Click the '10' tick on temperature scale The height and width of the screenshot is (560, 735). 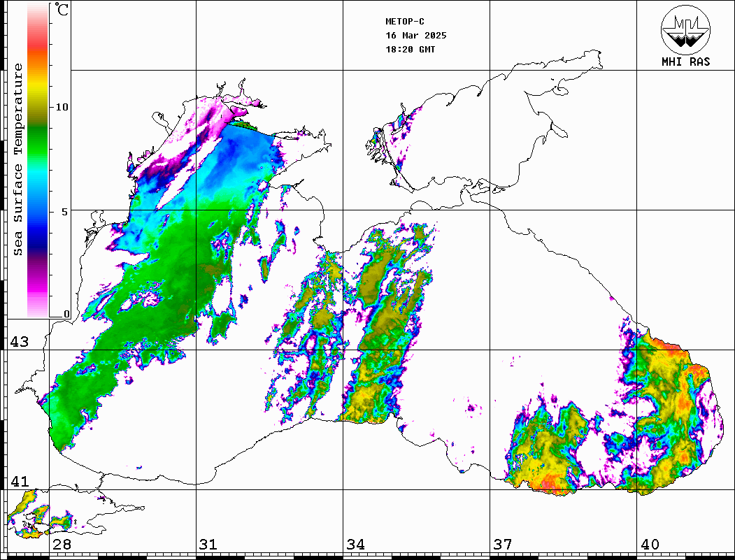click(62, 107)
